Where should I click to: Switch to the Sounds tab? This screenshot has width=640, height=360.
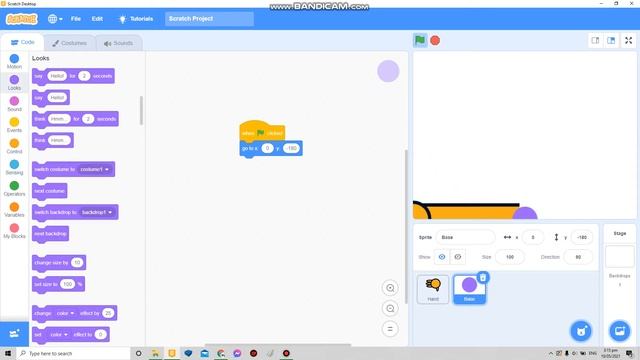coord(118,43)
